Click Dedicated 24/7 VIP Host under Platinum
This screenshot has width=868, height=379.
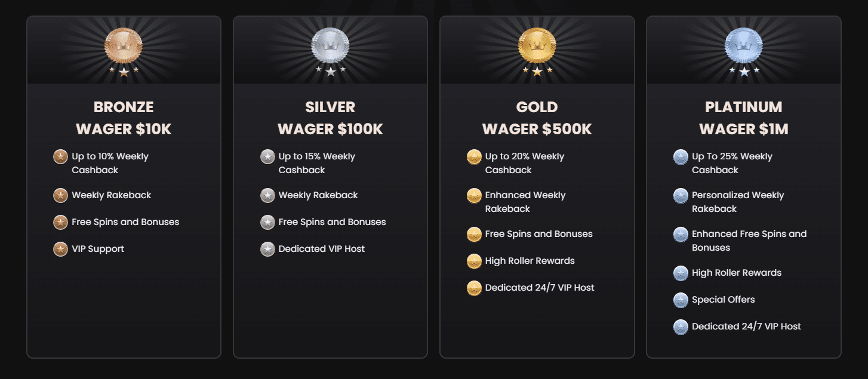[x=746, y=326]
